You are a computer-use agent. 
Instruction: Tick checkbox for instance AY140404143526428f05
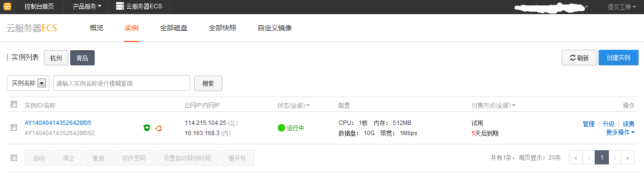(14, 128)
